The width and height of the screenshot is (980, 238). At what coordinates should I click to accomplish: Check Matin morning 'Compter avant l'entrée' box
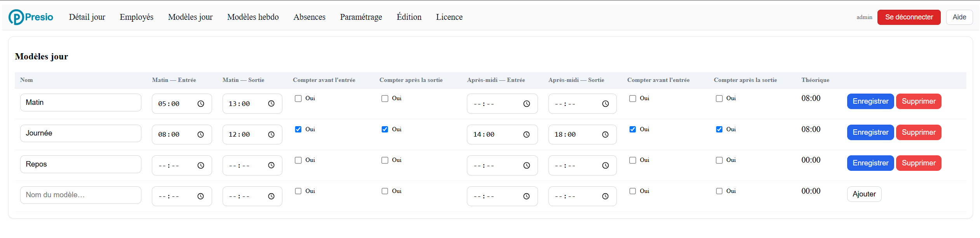point(298,99)
